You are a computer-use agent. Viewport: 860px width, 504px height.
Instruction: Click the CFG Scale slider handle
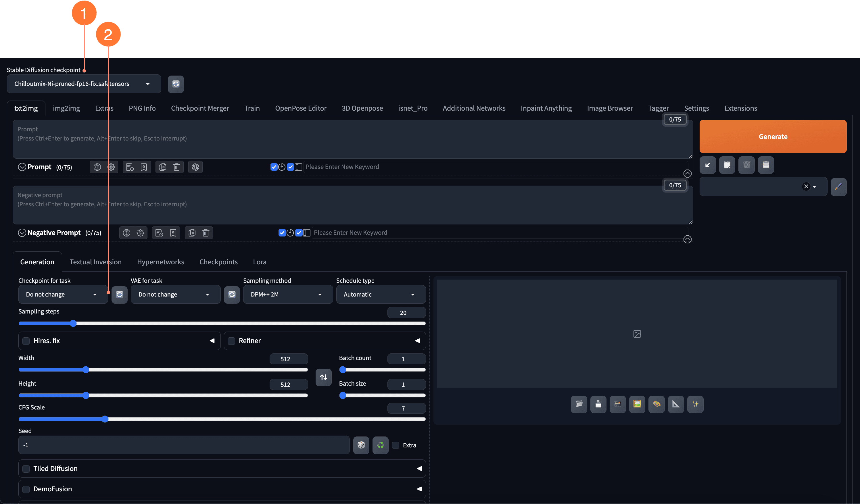pos(105,419)
